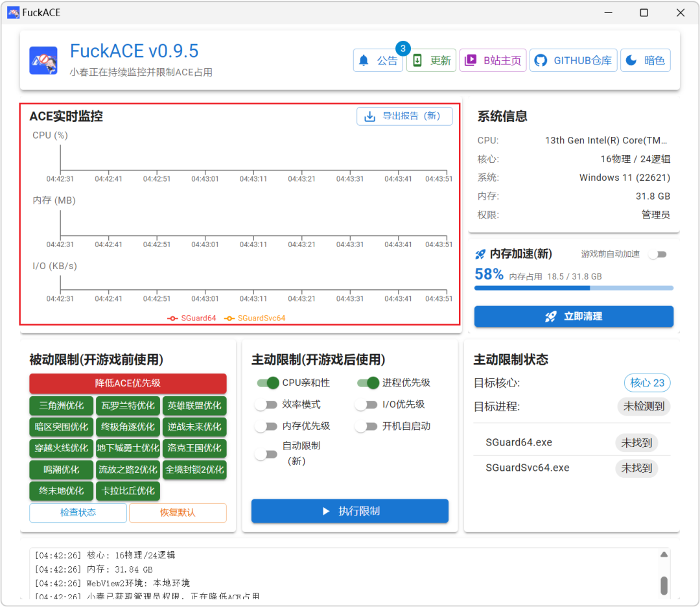This screenshot has height=607, width=700.
Task: Click SGuardSvc64.exe 未找到 status chip
Action: [x=636, y=468]
